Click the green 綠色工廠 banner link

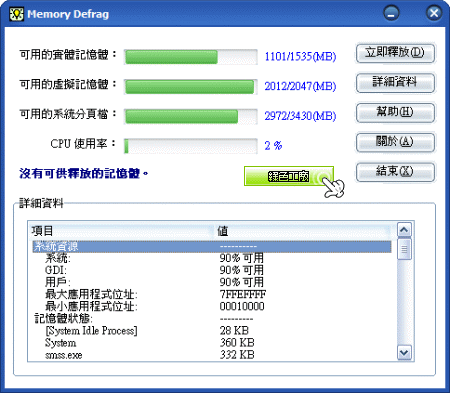coord(289,176)
